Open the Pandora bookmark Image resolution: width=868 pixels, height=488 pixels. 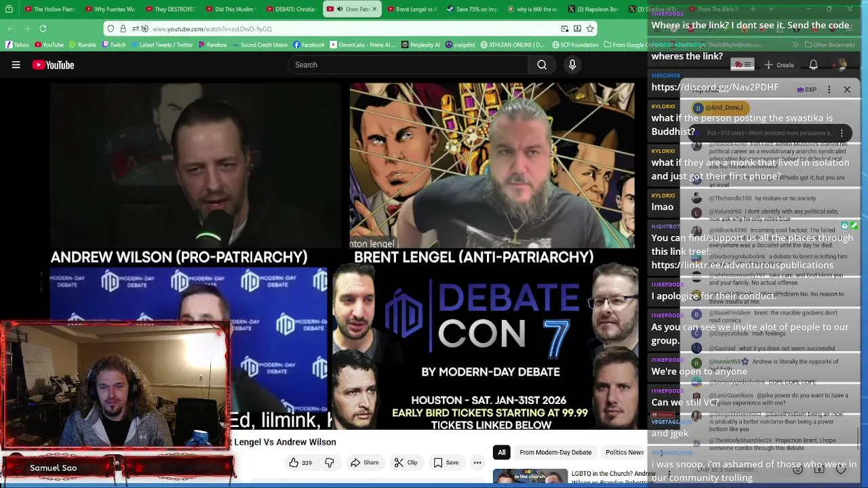(x=212, y=45)
